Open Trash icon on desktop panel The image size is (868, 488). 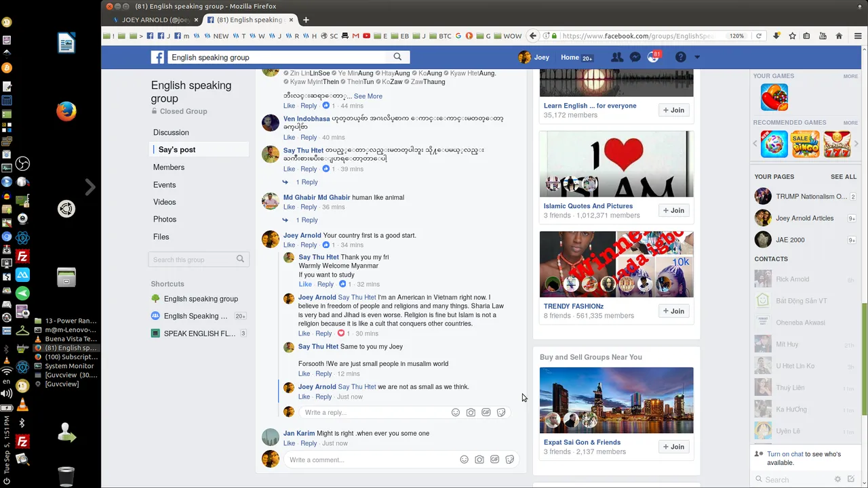66,476
